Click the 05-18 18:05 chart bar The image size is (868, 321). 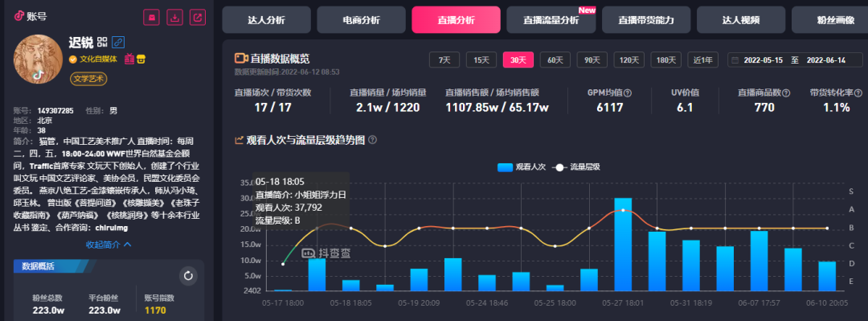pos(351,286)
